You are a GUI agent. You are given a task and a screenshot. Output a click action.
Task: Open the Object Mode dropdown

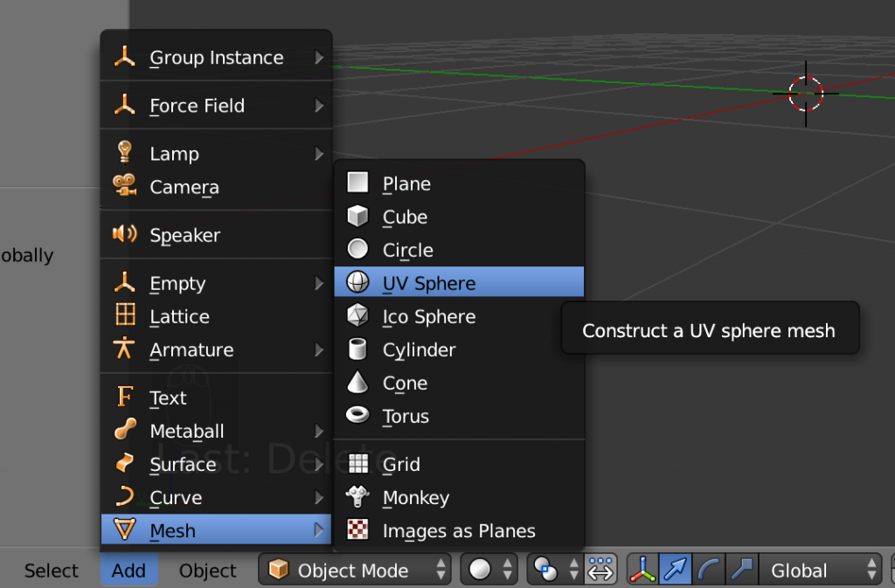(355, 570)
